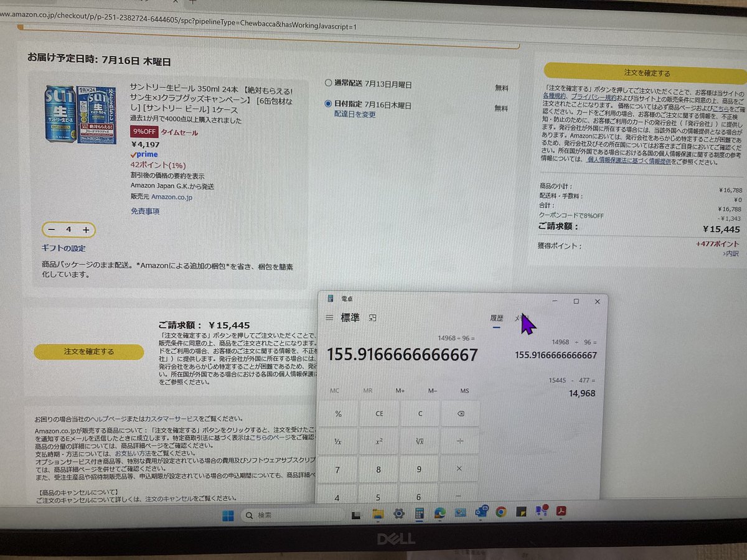
Task: Open File Explorer from the taskbar
Action: [x=377, y=514]
